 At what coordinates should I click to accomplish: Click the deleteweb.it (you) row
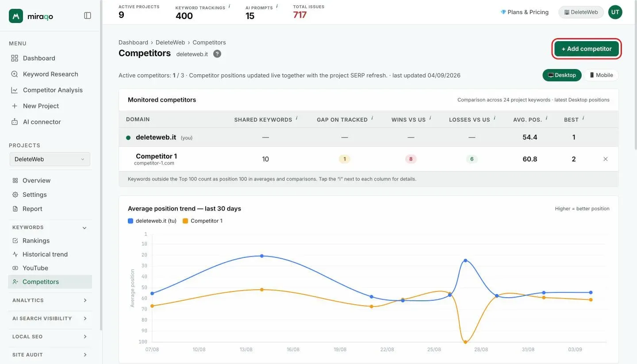(x=368, y=138)
